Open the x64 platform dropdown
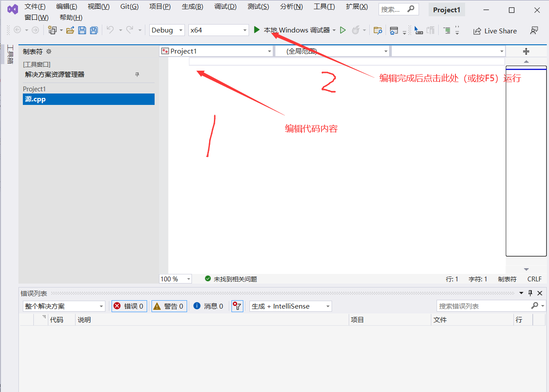The image size is (549, 392). [219, 30]
